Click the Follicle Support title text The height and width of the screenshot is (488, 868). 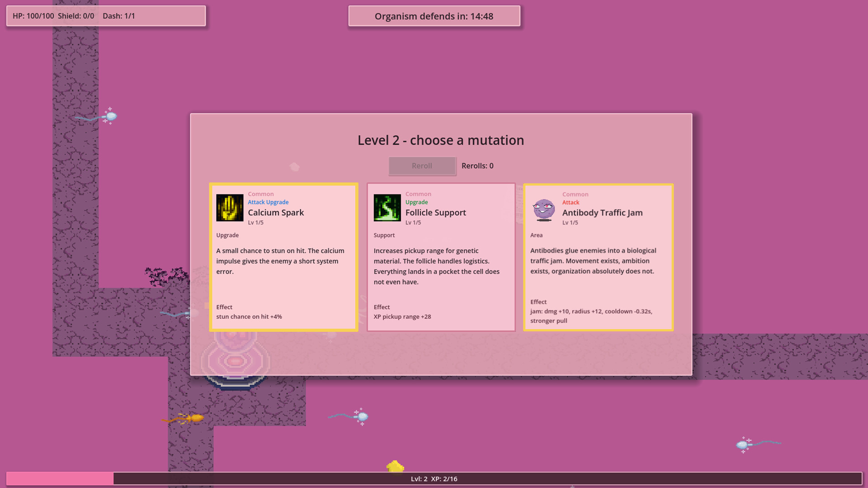[435, 213]
